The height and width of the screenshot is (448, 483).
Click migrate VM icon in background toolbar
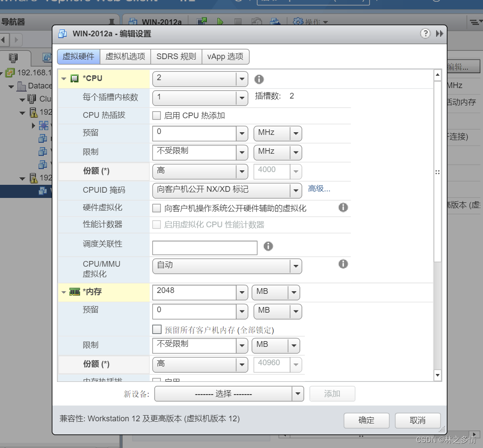pos(275,21)
